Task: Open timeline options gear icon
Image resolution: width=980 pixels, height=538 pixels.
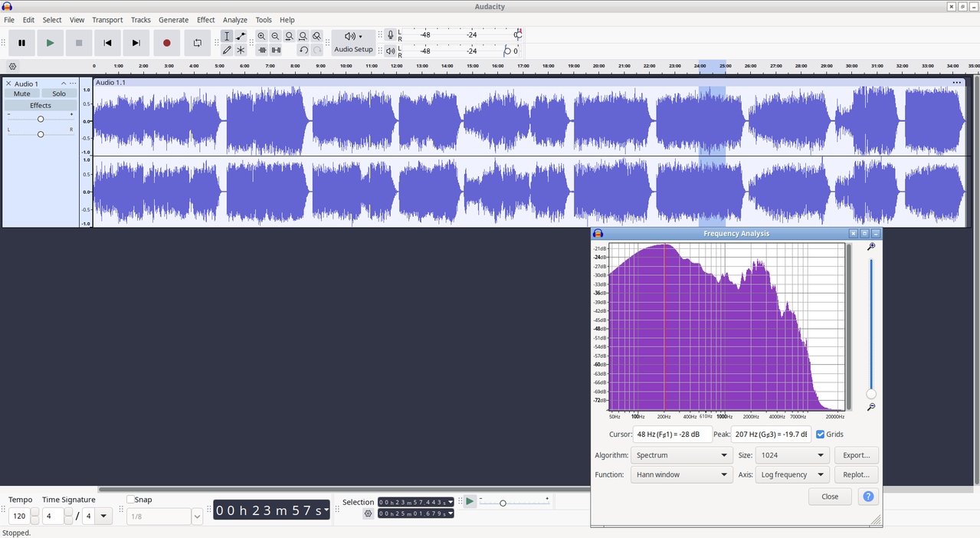Action: coord(12,67)
